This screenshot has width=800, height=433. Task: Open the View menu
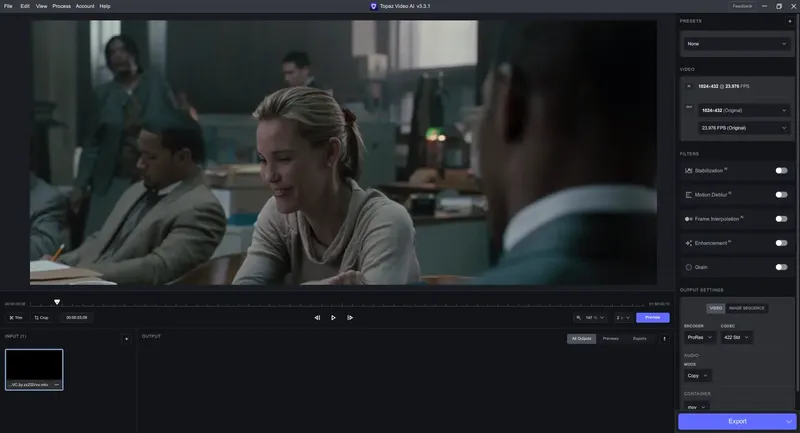tap(41, 6)
